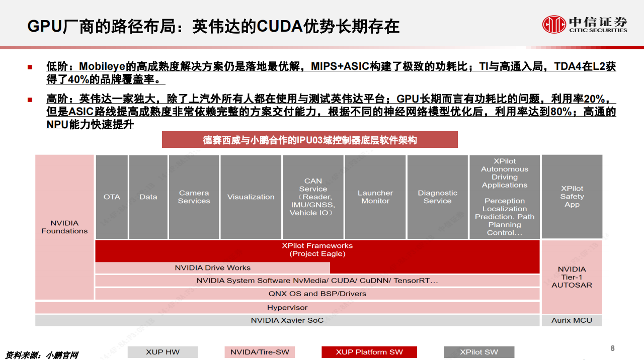Select the Diagnostic Service block
The width and height of the screenshot is (644, 362).
(x=438, y=197)
